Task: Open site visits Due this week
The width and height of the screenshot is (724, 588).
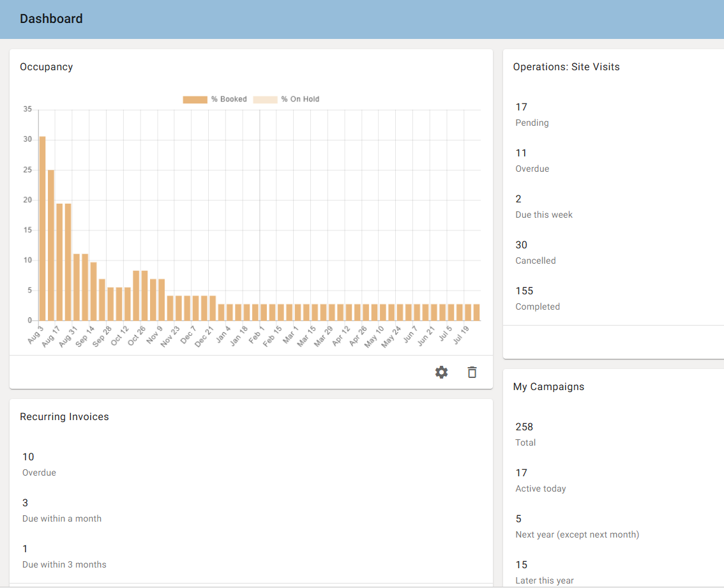Action: (544, 206)
